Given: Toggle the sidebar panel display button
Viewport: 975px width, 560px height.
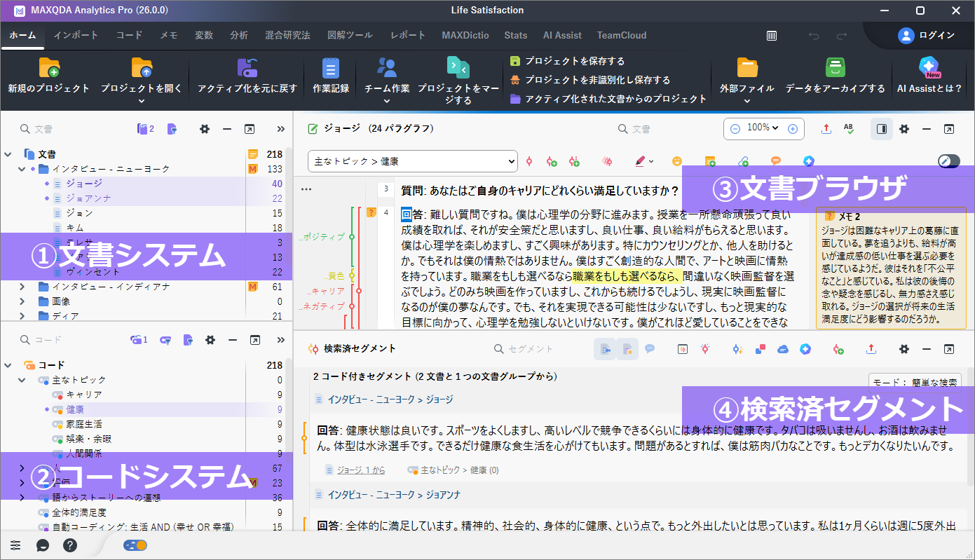Looking at the screenshot, I should 882,129.
